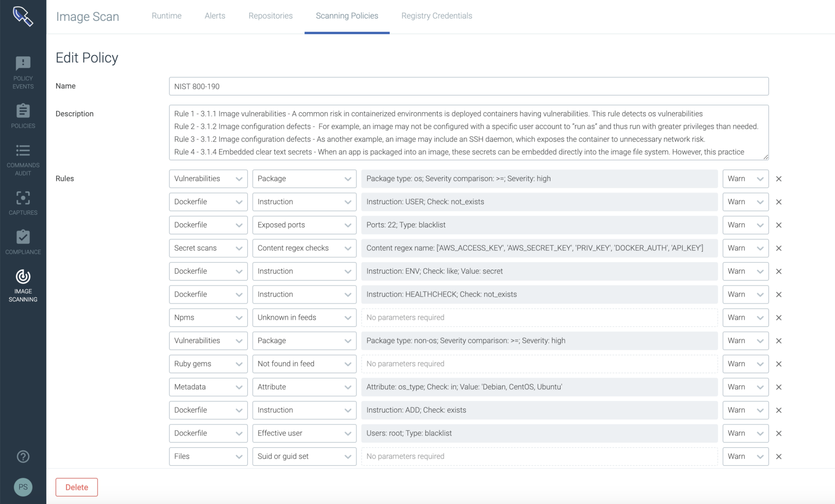Viewport: 835px width, 504px height.
Task: Open the PS user avatar menu
Action: coord(23,487)
